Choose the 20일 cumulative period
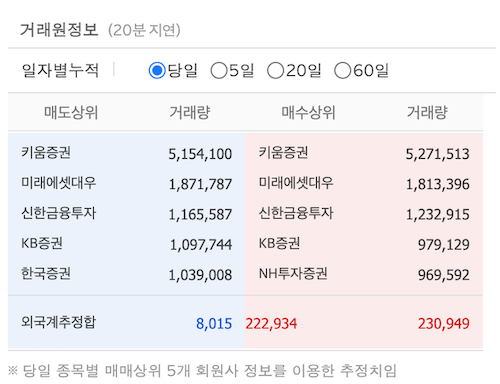500x384 pixels. pyautogui.click(x=275, y=70)
